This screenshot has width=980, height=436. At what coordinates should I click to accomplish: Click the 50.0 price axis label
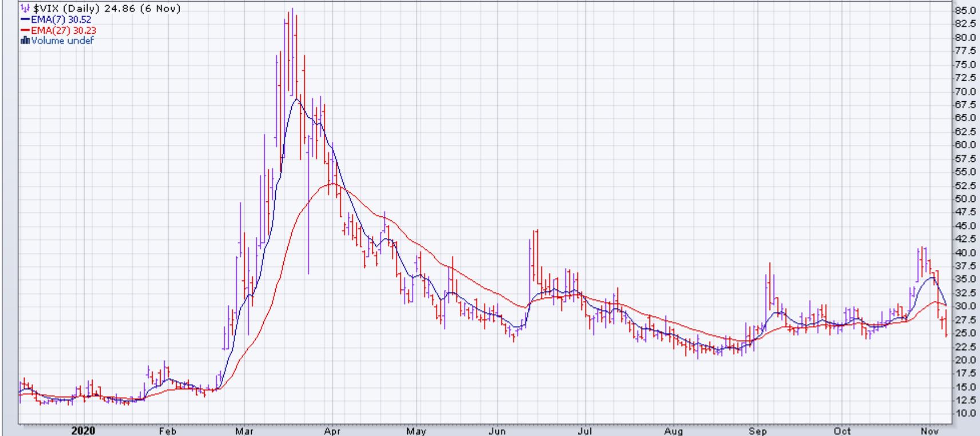[965, 199]
